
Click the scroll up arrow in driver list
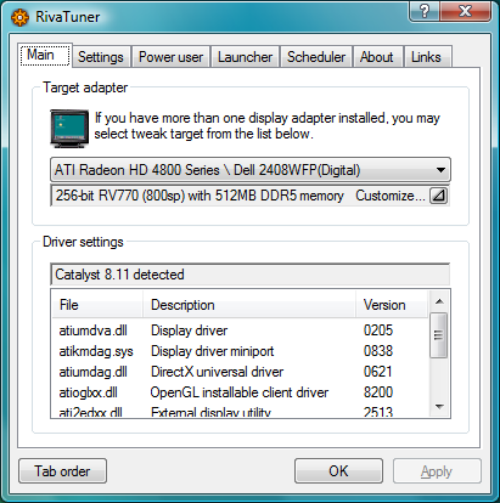(x=439, y=301)
